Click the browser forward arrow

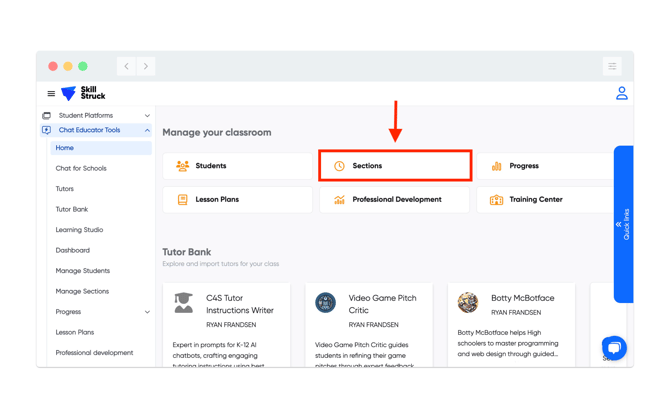pyautogui.click(x=146, y=66)
